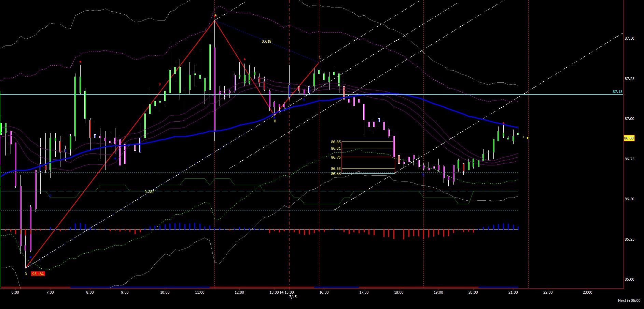Select the 0.382 Fibonacci ratio label

[x=150, y=192]
